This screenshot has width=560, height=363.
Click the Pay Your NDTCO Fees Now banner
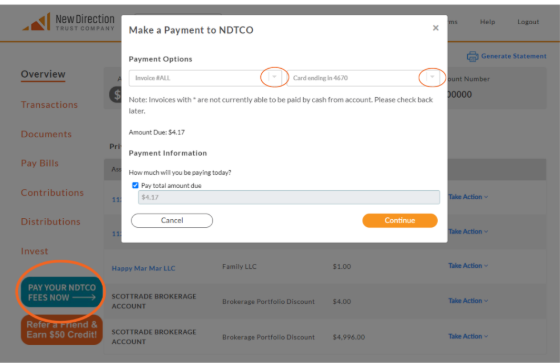(61, 292)
